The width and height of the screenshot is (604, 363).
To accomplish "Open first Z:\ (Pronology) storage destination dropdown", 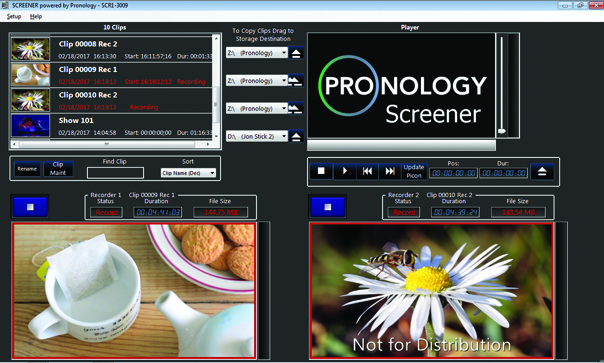I will [257, 53].
